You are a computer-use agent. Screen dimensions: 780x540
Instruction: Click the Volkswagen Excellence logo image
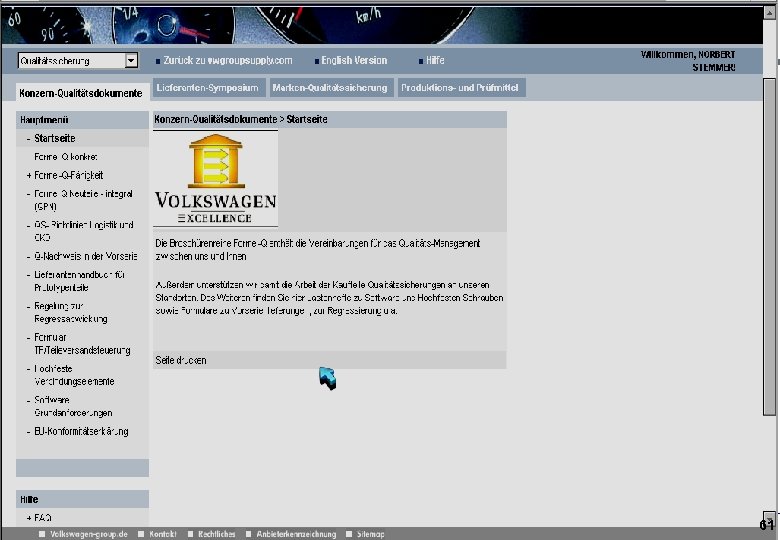215,179
